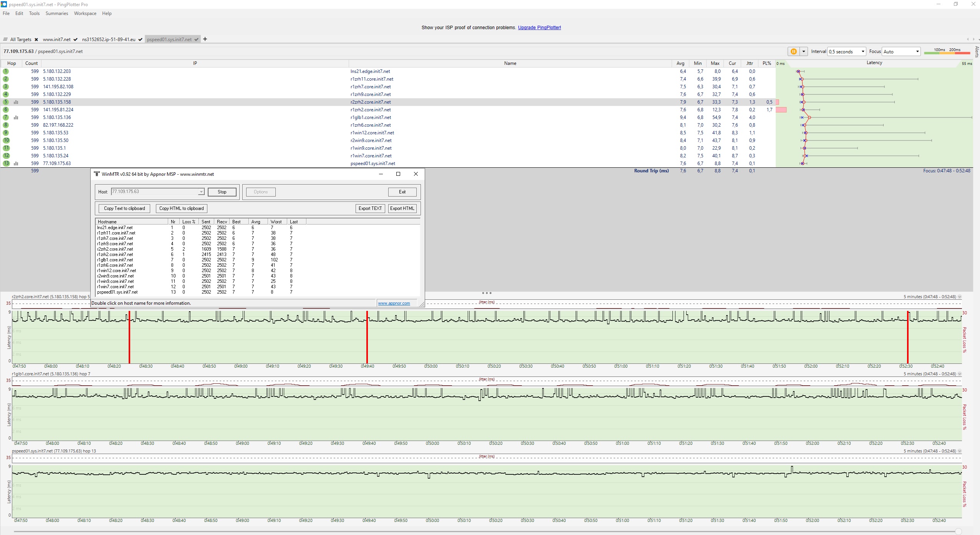Viewport: 980px width, 535px height.
Task: Select the hop 10 green circle
Action: pyautogui.click(x=6, y=140)
